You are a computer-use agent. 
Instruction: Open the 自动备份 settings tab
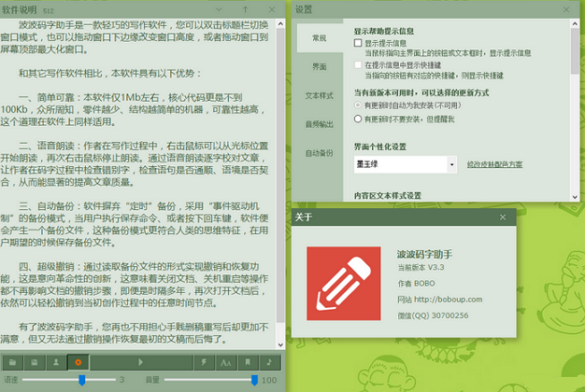[x=320, y=153]
